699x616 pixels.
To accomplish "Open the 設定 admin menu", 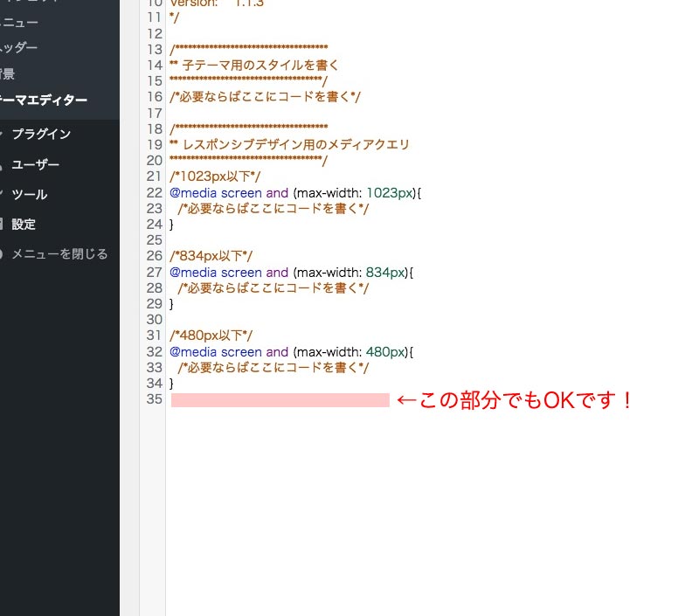I will [x=24, y=225].
